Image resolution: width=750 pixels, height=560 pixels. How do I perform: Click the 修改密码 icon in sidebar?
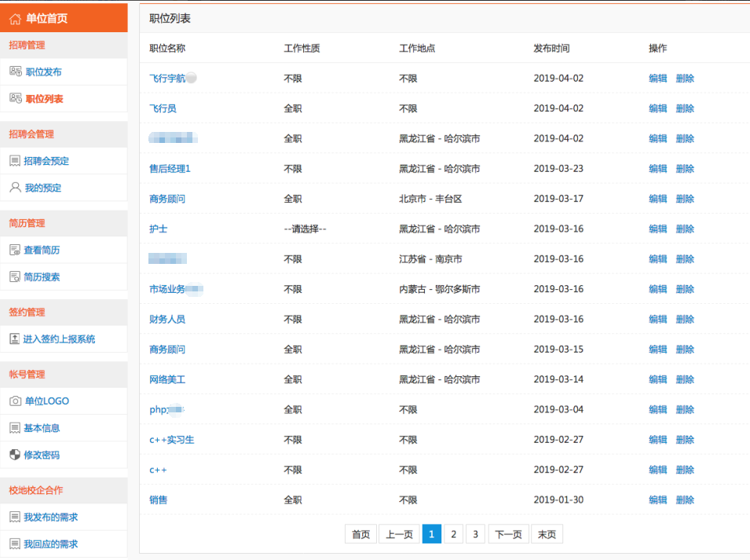point(15,455)
